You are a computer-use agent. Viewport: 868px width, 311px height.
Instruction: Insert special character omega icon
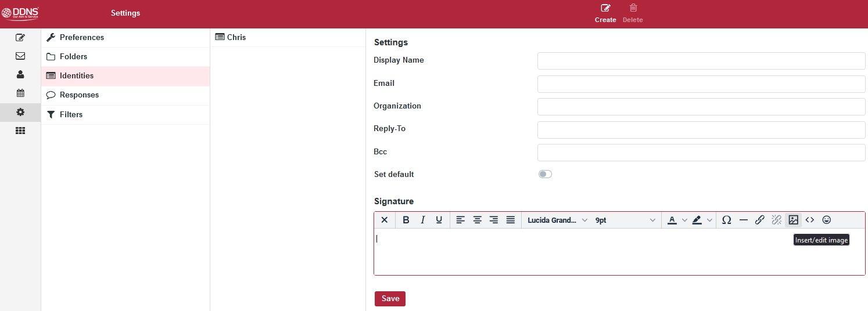[x=726, y=220]
